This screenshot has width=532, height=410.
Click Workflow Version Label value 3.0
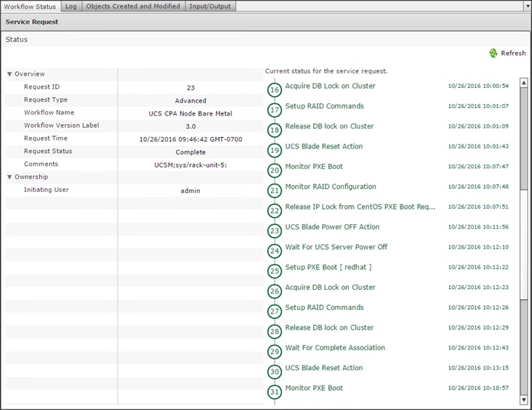click(x=191, y=126)
